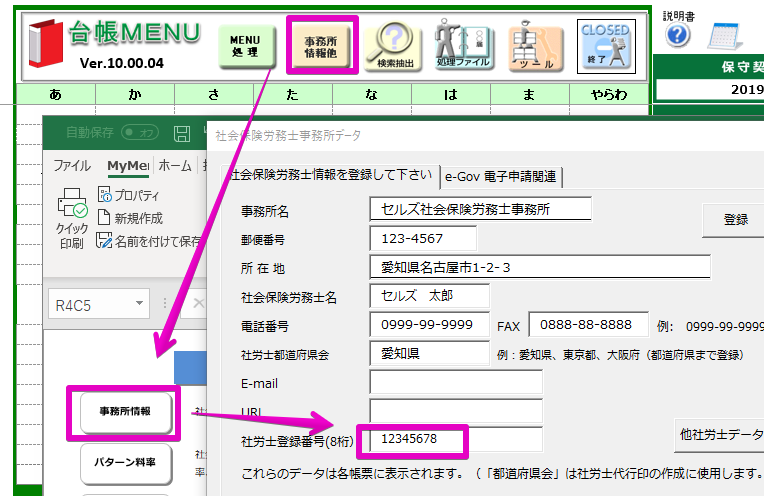Select the やらわ index column
This screenshot has height=496, width=764.
(609, 94)
